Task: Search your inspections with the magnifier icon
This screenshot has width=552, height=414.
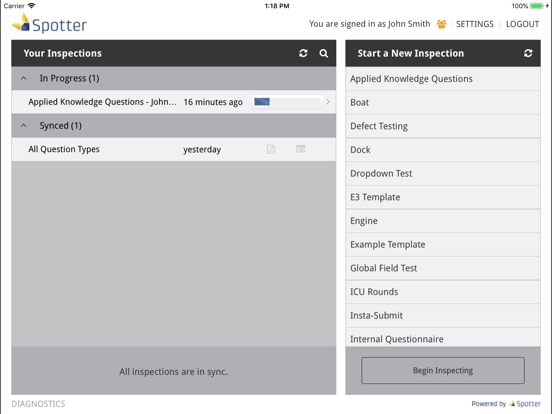Action: point(324,53)
